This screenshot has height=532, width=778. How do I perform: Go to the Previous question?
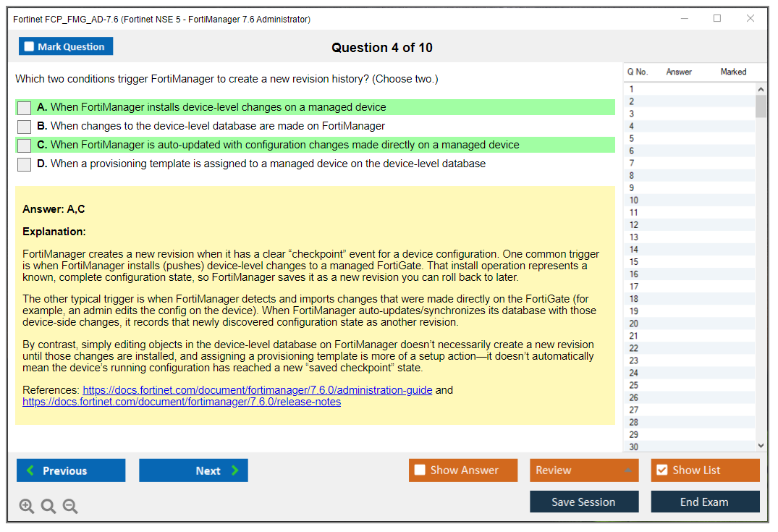[x=70, y=470]
